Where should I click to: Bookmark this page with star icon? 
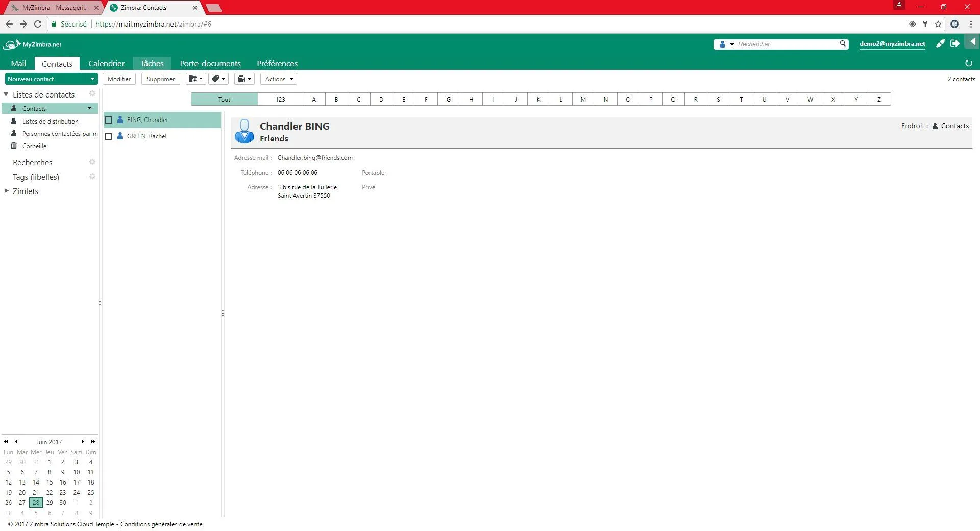(x=938, y=24)
